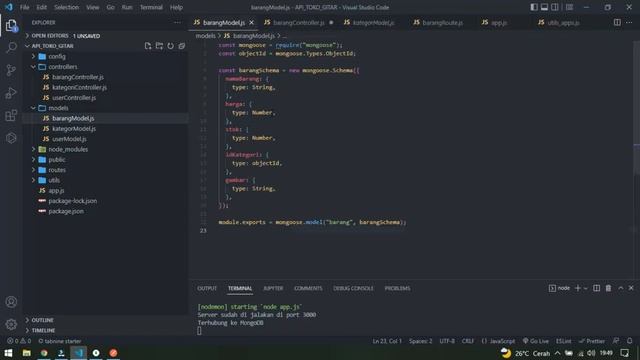Image resolution: width=640 pixels, height=360 pixels.
Task: Open the Selection menu
Action: click(x=66, y=7)
